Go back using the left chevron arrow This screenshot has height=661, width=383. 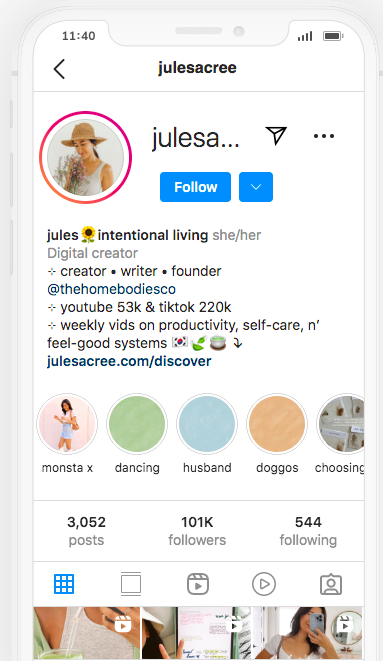(x=59, y=69)
